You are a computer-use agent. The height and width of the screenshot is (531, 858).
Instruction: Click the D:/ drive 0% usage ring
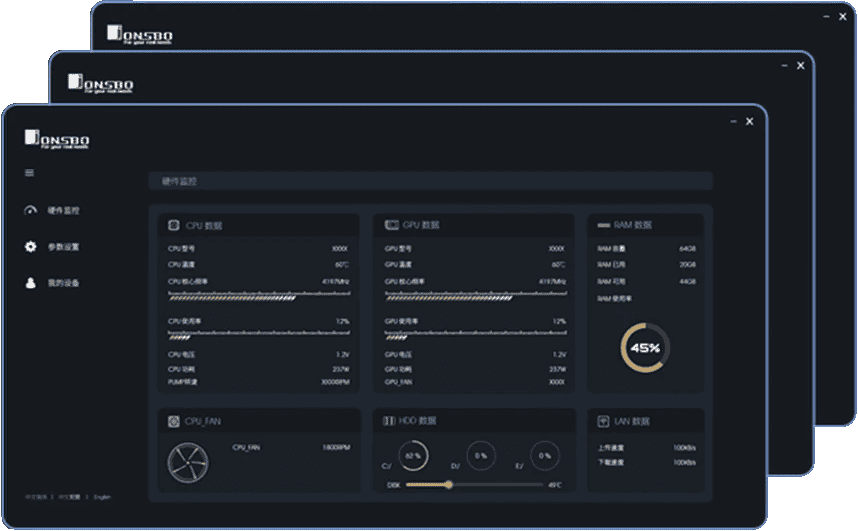pos(481,455)
